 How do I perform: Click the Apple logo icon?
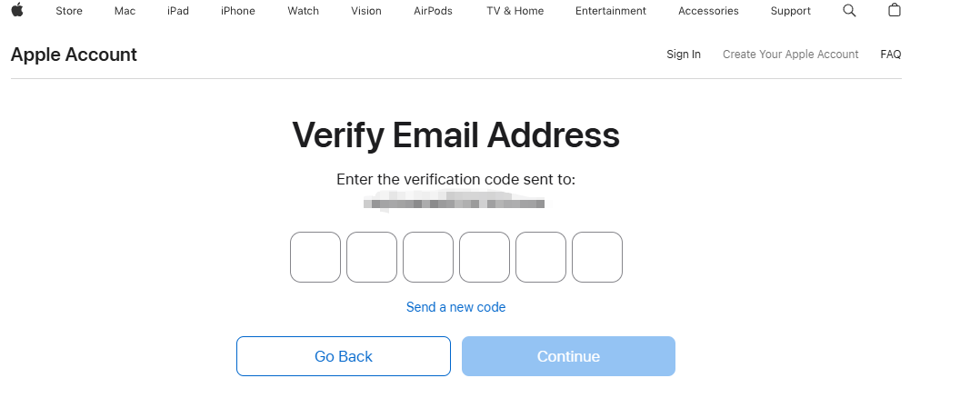17,11
